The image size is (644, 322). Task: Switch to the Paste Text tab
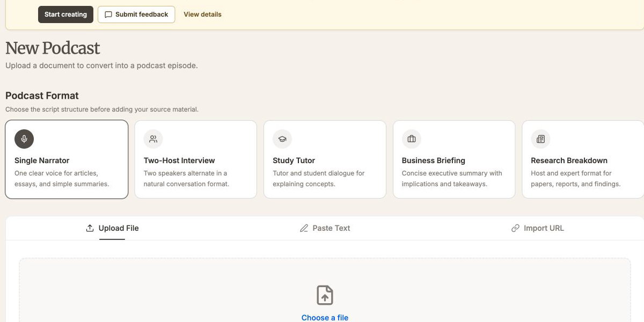tap(325, 228)
